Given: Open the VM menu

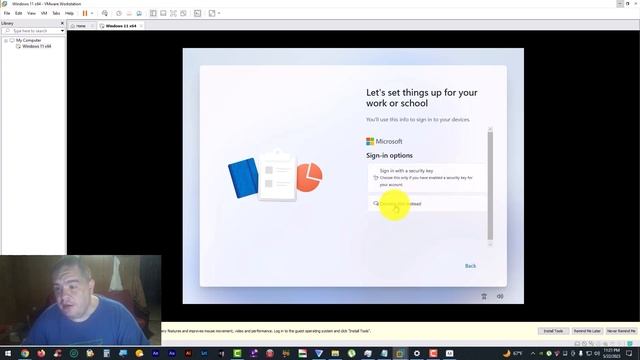Looking at the screenshot, I should point(44,13).
